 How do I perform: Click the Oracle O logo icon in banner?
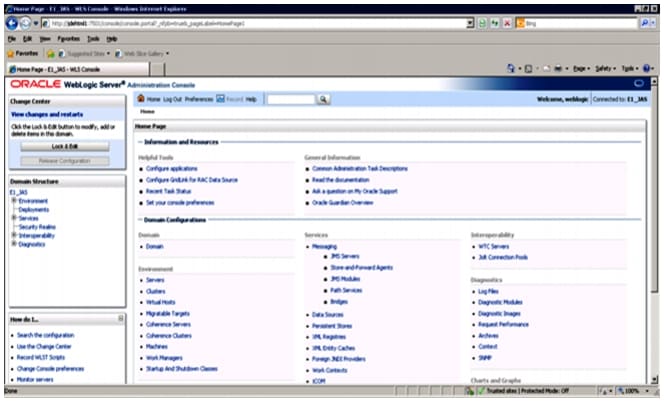pos(639,84)
